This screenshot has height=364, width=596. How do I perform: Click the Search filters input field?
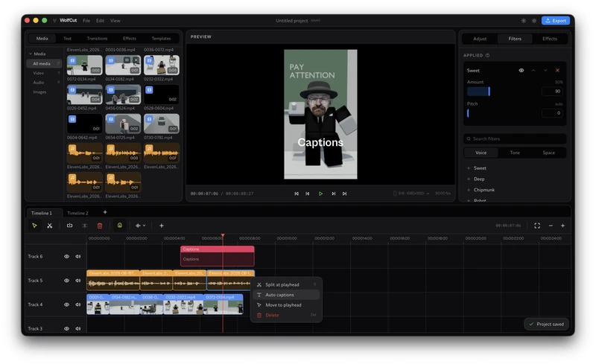pos(515,139)
